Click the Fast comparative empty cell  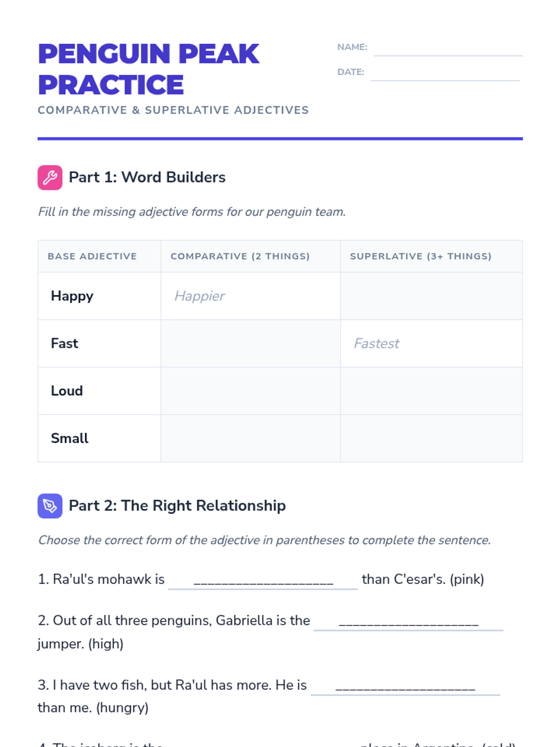[251, 344]
